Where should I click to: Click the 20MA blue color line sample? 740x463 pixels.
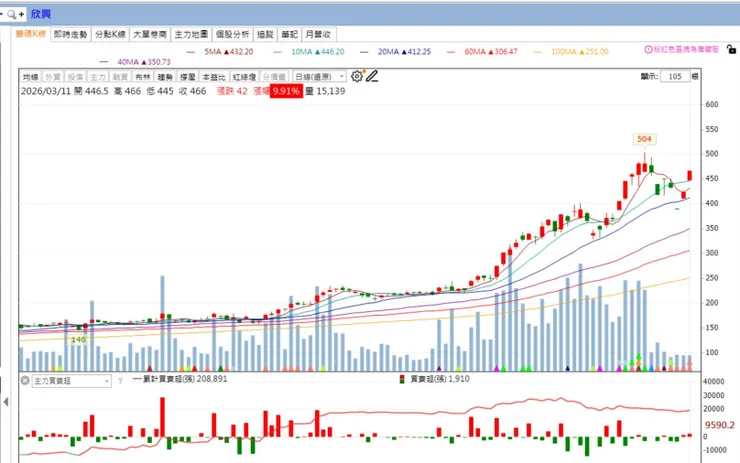coord(364,52)
